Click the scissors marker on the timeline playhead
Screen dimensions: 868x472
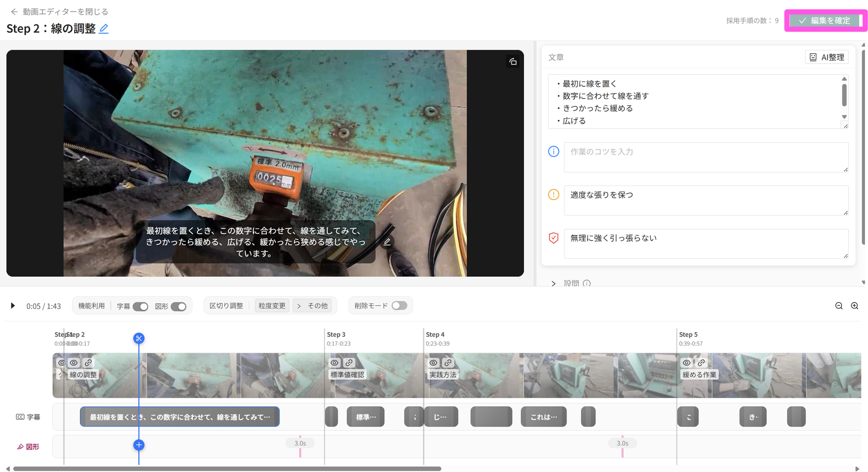(x=139, y=338)
